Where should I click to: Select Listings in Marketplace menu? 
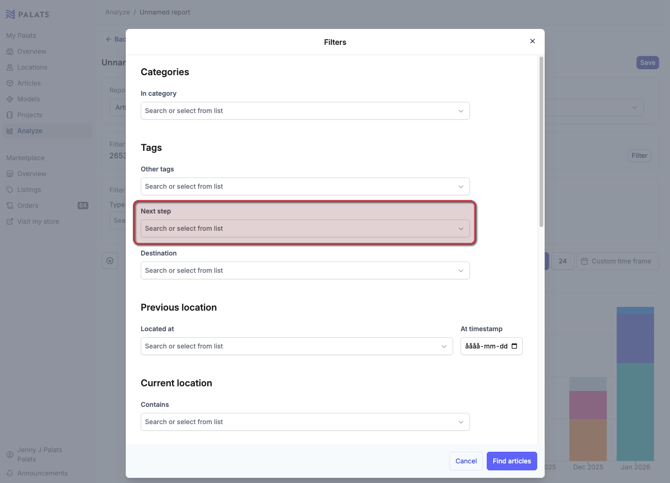(x=29, y=189)
